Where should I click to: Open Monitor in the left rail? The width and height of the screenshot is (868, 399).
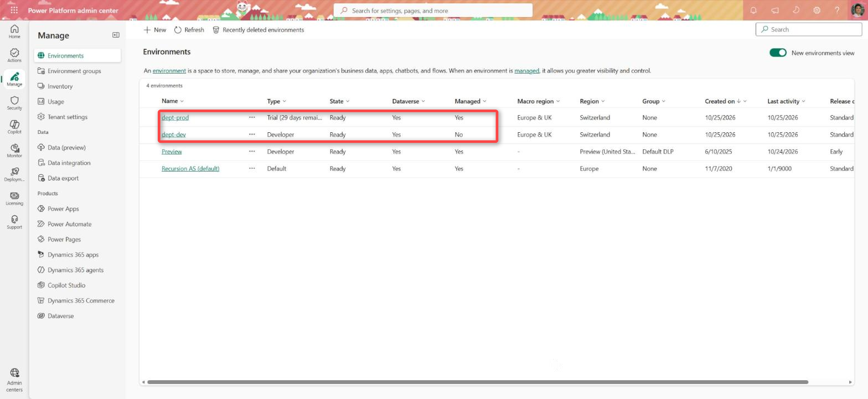pos(14,151)
